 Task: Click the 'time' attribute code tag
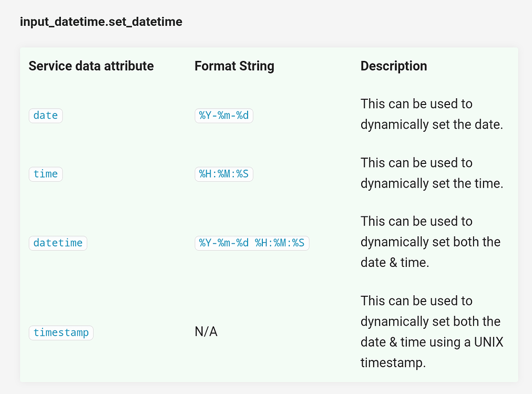coord(46,174)
